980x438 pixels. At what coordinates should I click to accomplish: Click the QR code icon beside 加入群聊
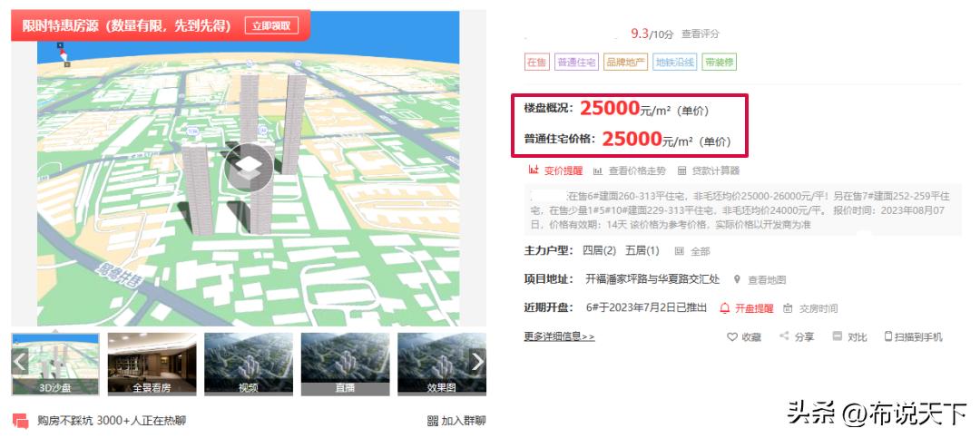click(x=433, y=421)
